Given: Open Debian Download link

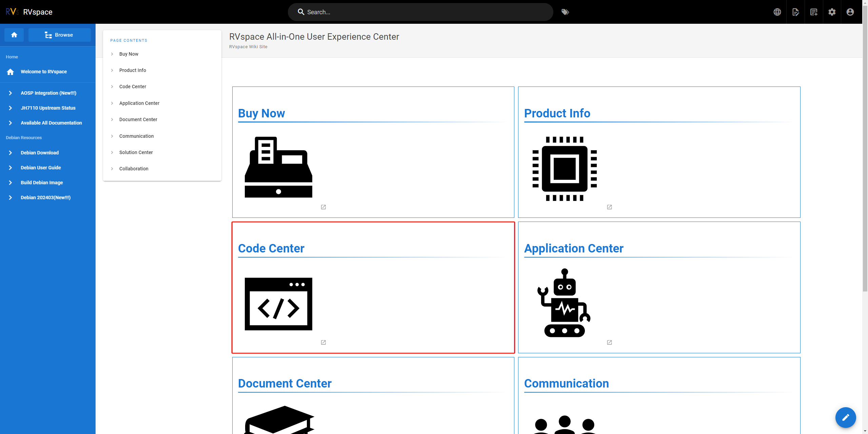Looking at the screenshot, I should point(40,153).
